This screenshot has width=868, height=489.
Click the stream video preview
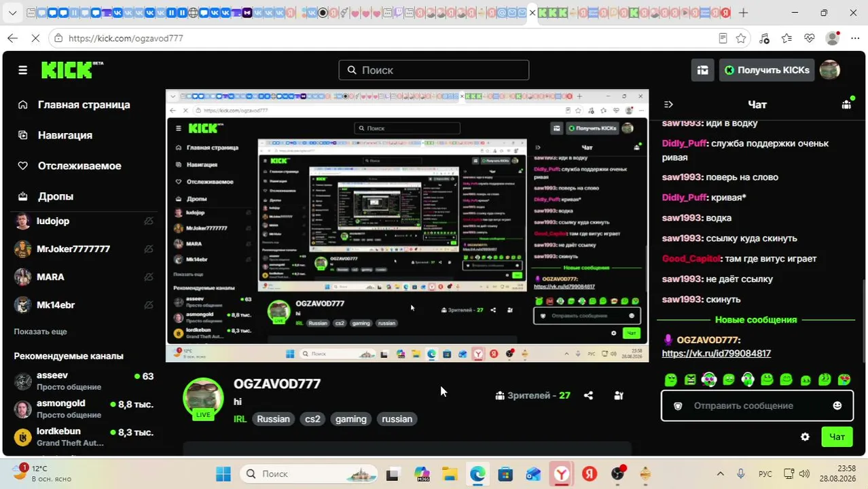point(407,225)
